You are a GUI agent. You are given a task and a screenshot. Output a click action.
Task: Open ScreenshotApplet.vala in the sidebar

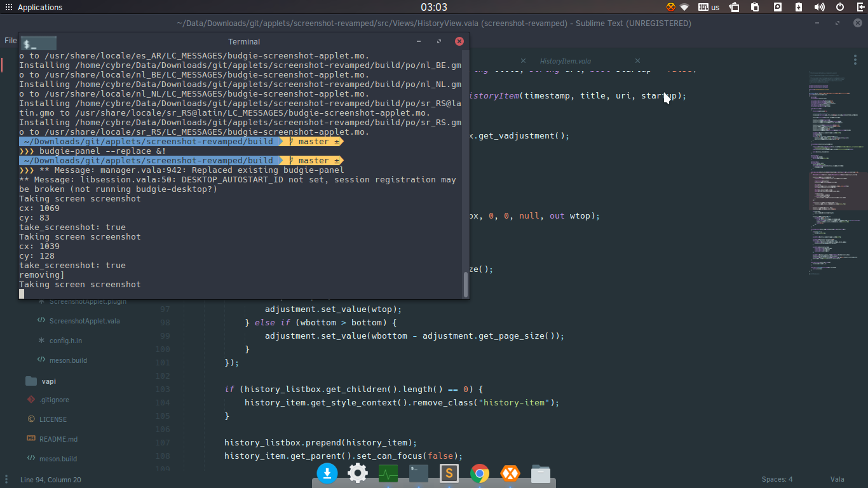[85, 321]
